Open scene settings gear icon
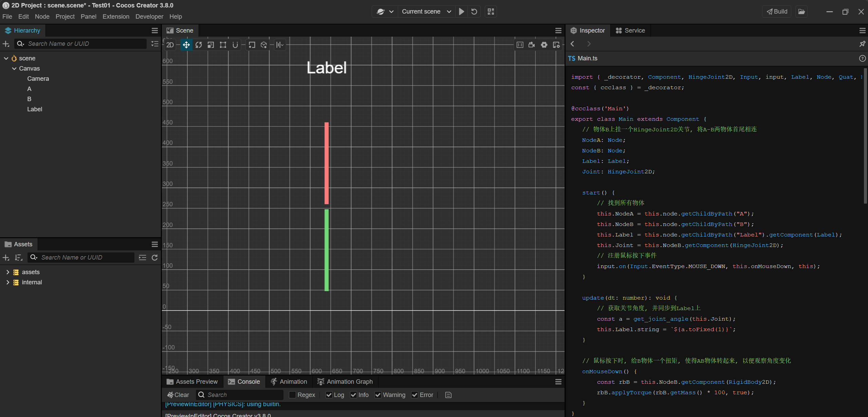 (x=544, y=45)
